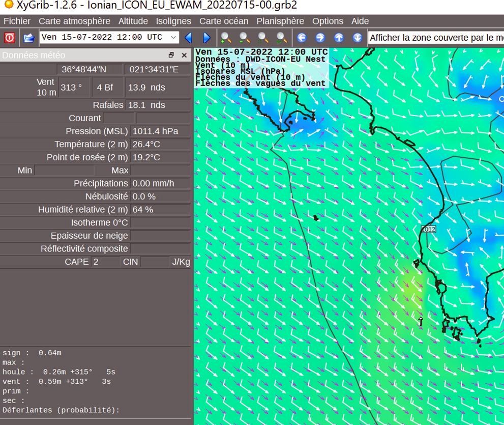Click the empty Courant value field
Viewport: 504px width, 425px height.
click(119, 118)
